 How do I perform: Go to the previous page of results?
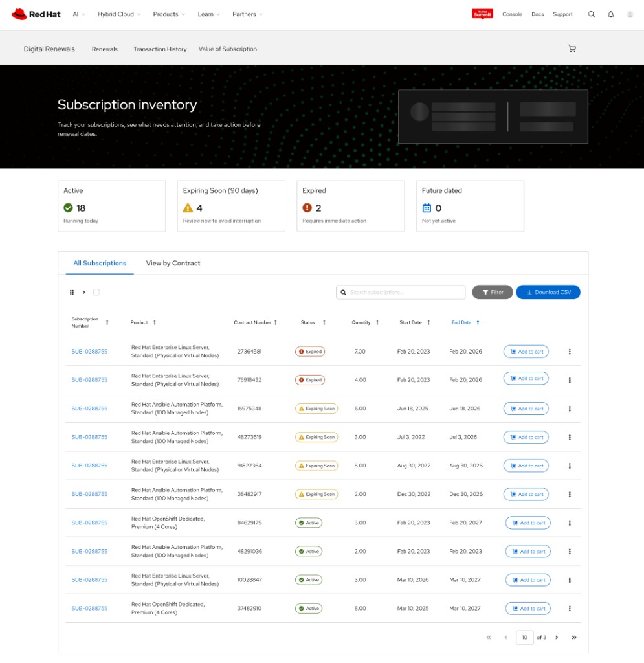[x=506, y=637]
